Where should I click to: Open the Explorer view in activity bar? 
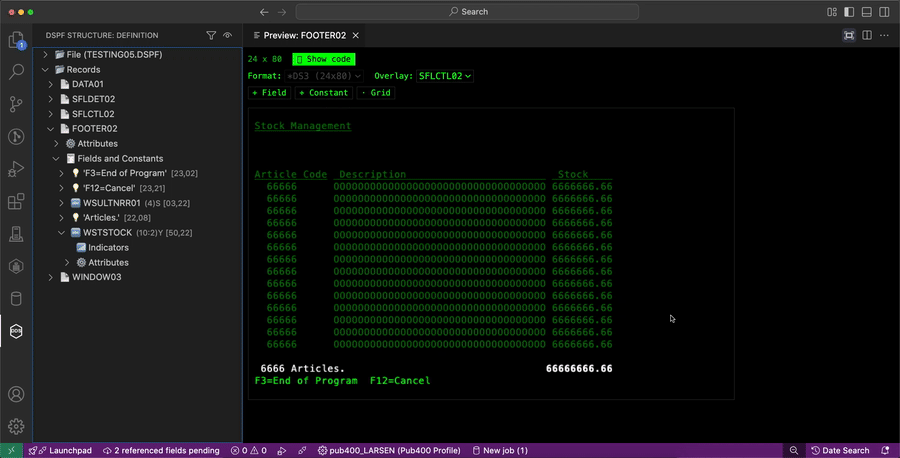pyautogui.click(x=16, y=40)
